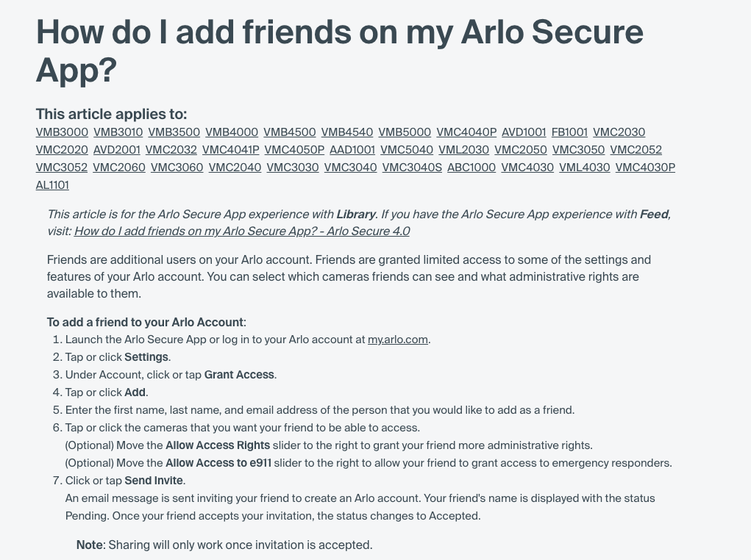Viewport: 751px width, 560px height.
Task: Click the AL1101 model link
Action: [x=52, y=185]
